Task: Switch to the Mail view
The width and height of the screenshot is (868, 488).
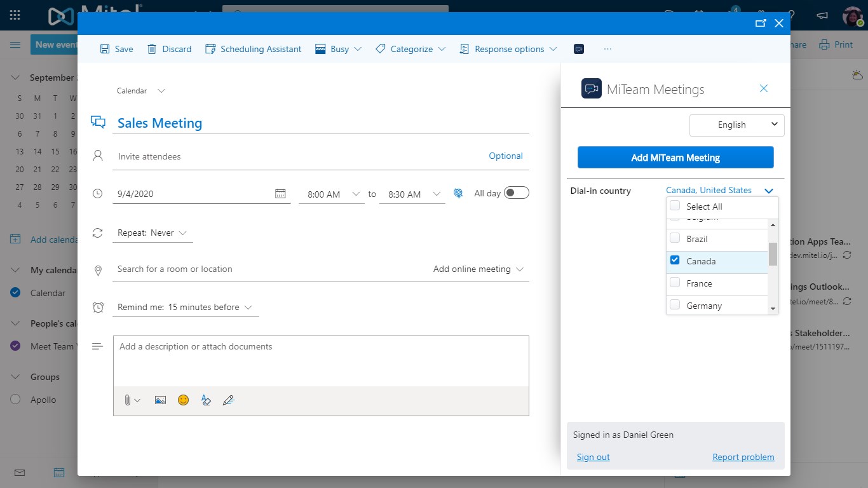Action: [19, 473]
